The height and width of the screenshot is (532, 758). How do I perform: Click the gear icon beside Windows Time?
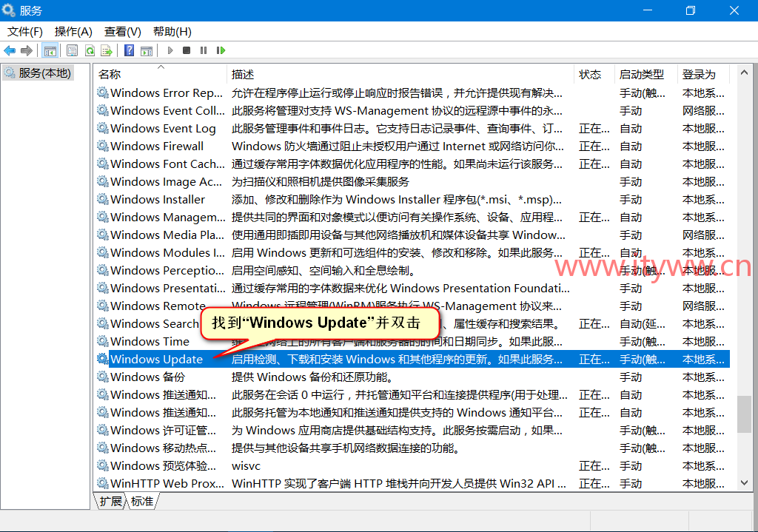point(102,341)
